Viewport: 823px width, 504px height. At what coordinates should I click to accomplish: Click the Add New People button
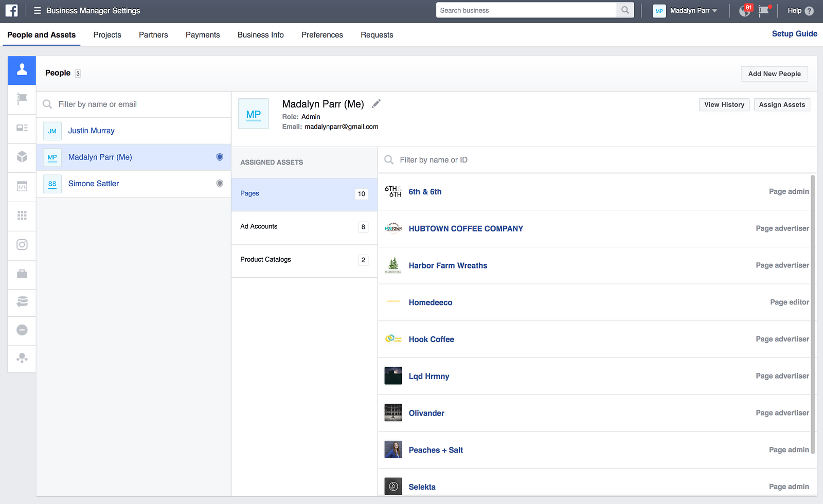click(774, 74)
